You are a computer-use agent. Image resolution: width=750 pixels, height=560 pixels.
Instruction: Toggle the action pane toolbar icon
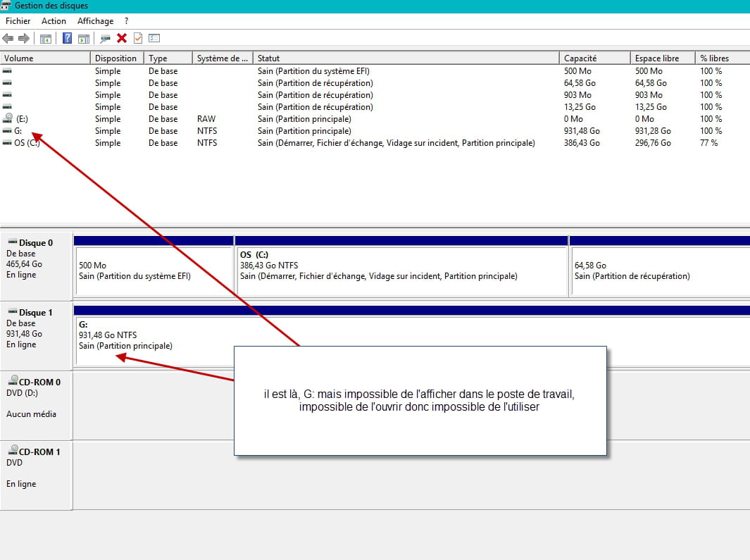tap(84, 38)
